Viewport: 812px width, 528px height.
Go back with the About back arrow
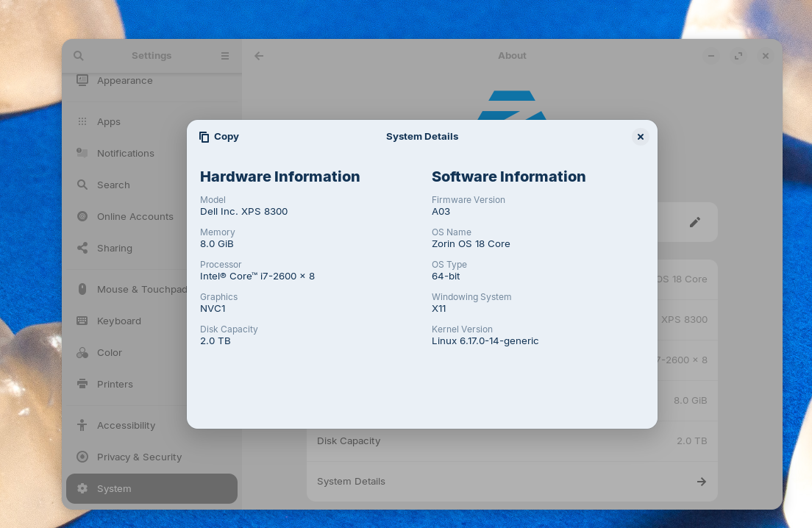tap(259, 55)
